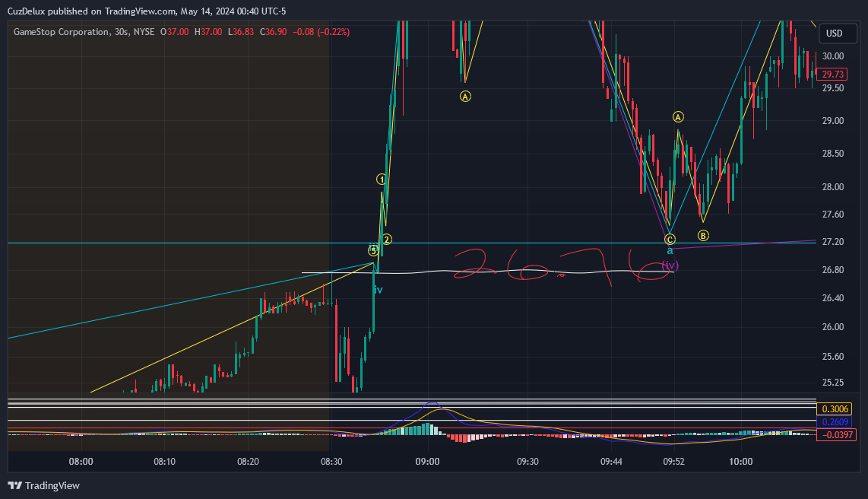The image size is (868, 499).
Task: Click the GameStop Corporation symbol title
Action: [61, 32]
